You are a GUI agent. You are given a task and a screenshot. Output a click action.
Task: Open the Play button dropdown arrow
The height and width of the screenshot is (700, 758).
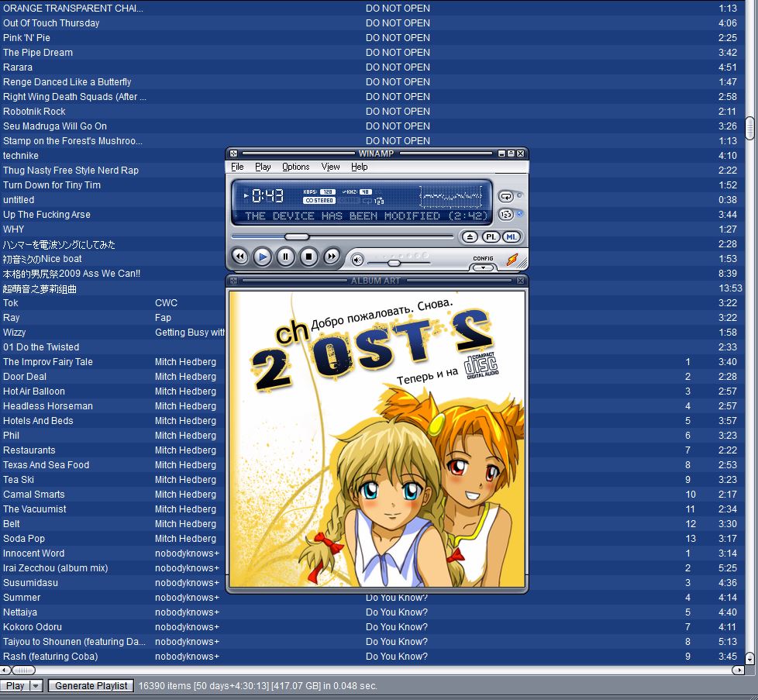(36, 685)
